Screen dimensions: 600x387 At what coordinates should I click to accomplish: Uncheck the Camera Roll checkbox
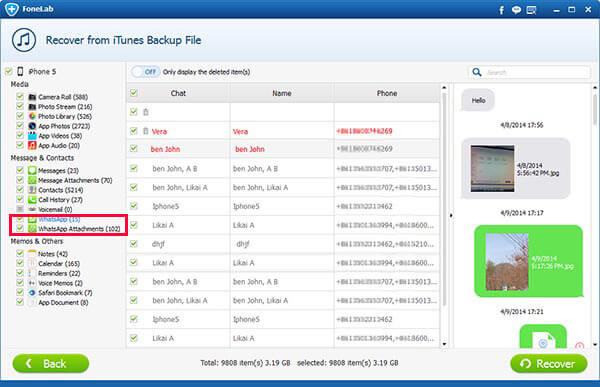click(20, 96)
